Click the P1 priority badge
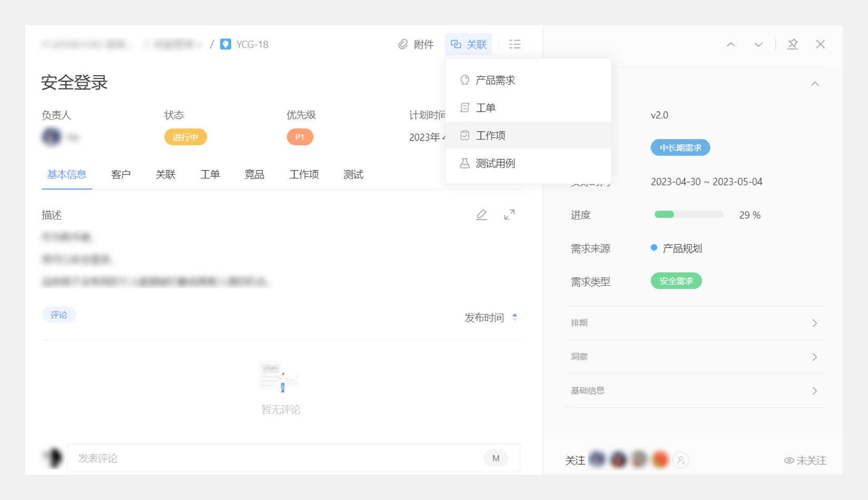Viewport: 868px width, 500px height. [300, 137]
